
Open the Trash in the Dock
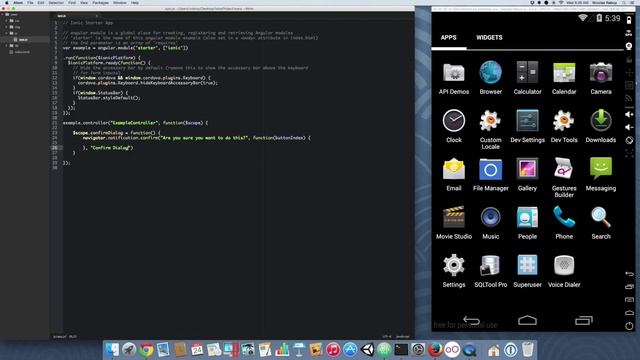coord(527,350)
